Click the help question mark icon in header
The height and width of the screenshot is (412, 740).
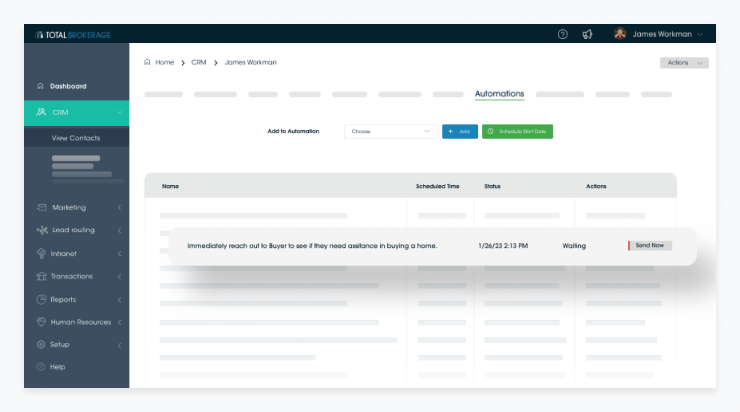(x=562, y=34)
